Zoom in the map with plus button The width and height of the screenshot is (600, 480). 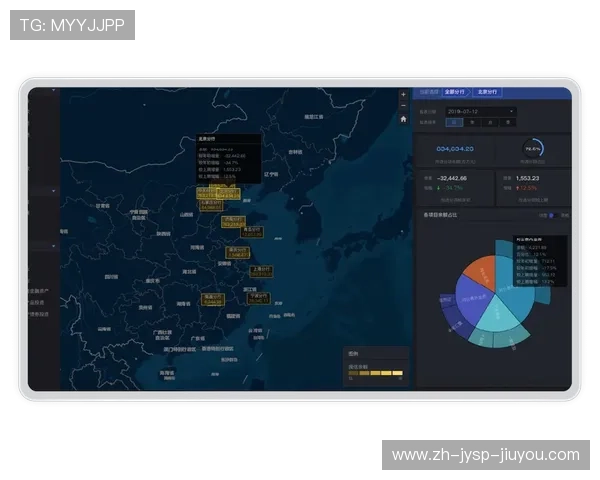[x=403, y=95]
